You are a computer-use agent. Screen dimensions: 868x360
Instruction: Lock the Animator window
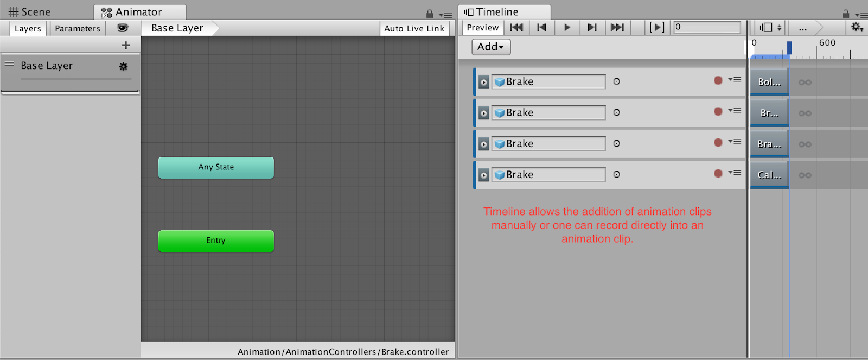[x=430, y=14]
